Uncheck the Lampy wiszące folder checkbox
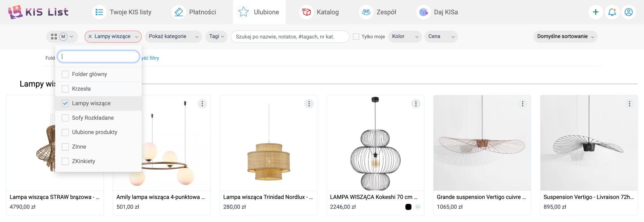644x222 pixels. pyautogui.click(x=65, y=104)
